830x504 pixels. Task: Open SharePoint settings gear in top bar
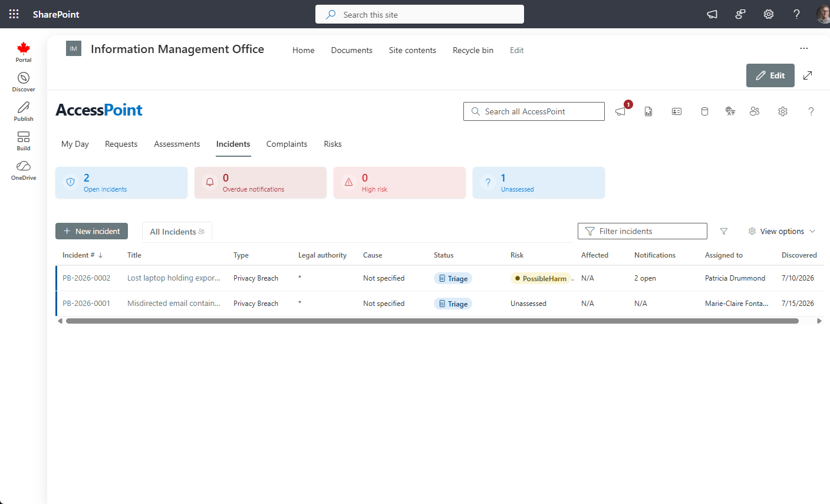(x=769, y=14)
